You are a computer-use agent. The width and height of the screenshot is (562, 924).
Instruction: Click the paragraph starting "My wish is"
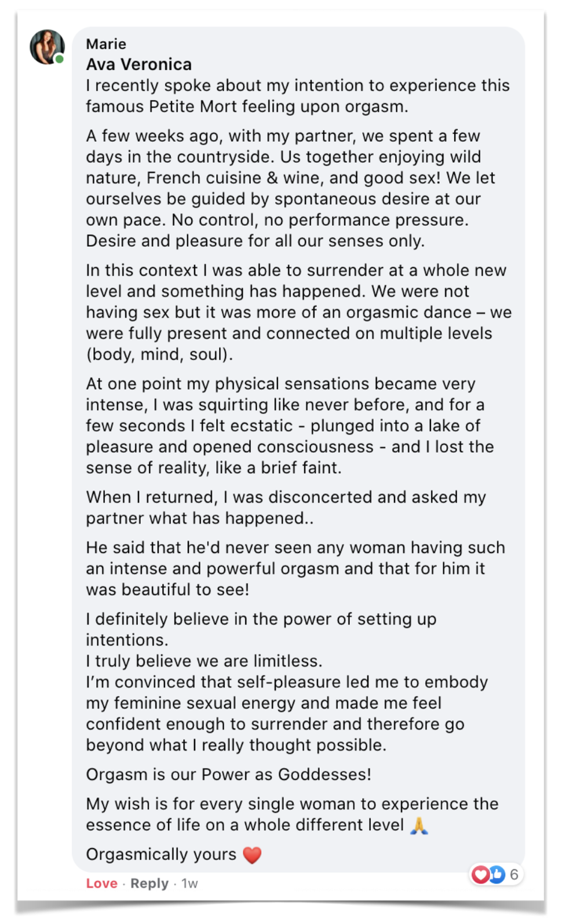click(x=292, y=814)
